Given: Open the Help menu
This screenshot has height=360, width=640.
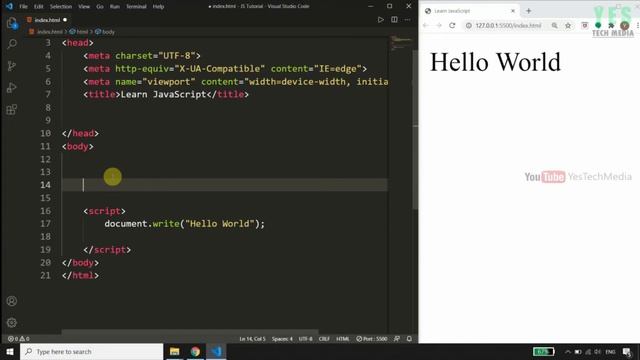Looking at the screenshot, I should (158, 7).
